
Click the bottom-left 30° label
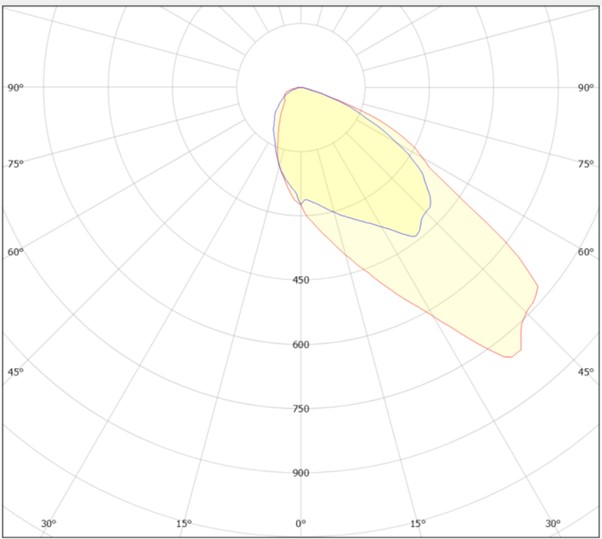tap(48, 524)
